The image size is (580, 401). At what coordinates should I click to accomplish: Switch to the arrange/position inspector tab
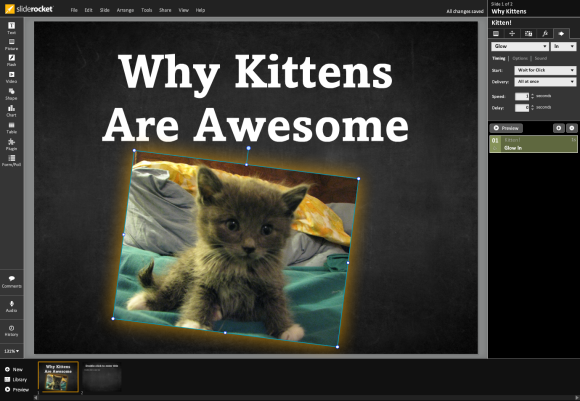point(512,34)
